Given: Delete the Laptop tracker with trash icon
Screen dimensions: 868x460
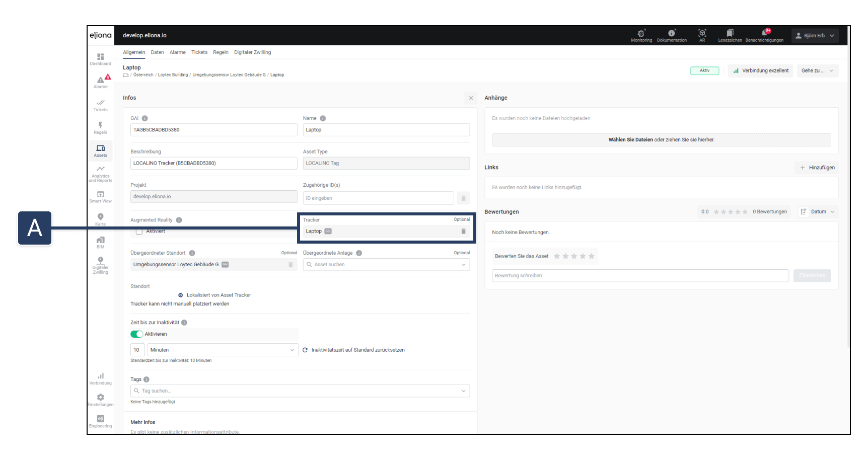Looking at the screenshot, I should (x=463, y=232).
